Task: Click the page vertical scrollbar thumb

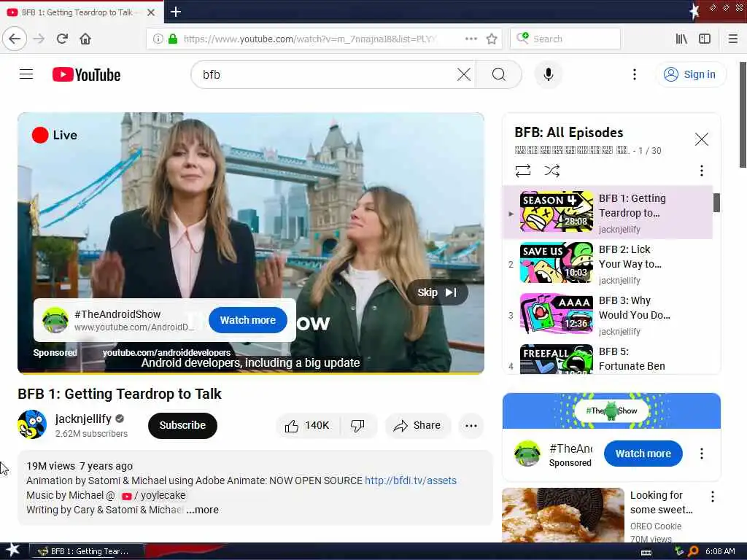Action: click(x=743, y=114)
